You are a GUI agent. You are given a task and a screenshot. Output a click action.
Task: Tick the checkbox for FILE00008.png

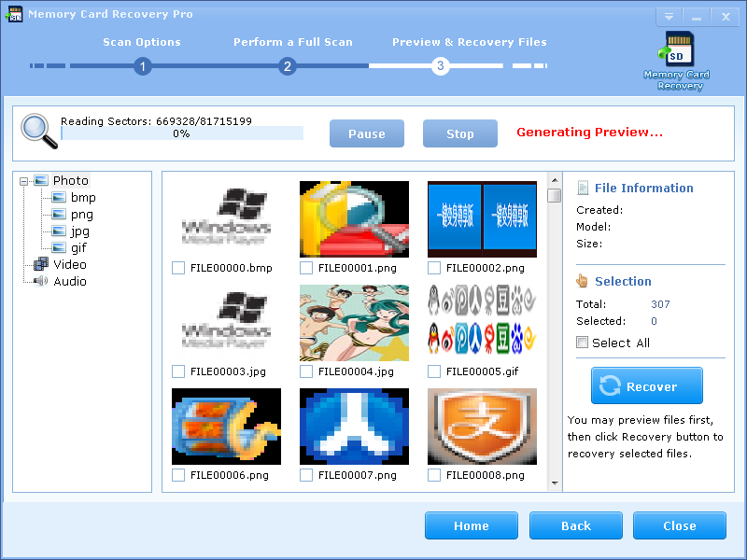click(434, 475)
